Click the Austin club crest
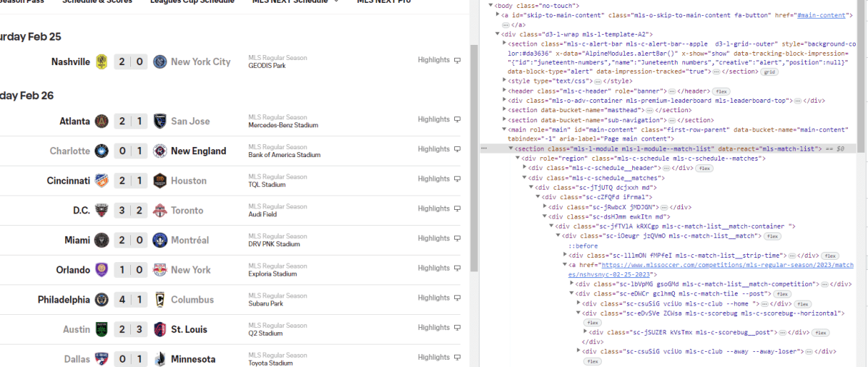Image resolution: width=868 pixels, height=367 pixels. (x=102, y=329)
